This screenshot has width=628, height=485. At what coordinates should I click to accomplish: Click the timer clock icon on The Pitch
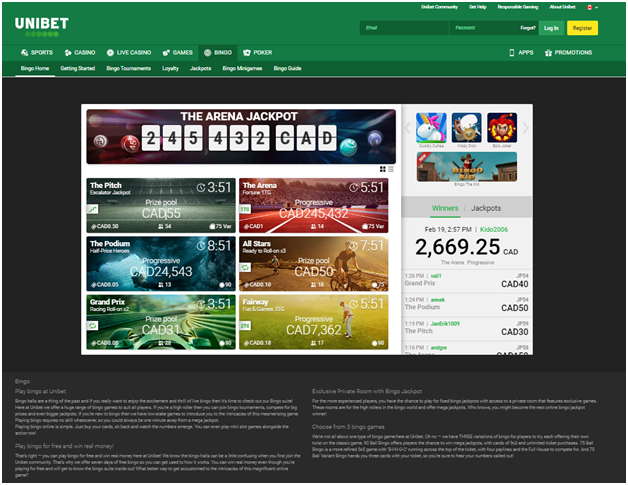coord(201,187)
